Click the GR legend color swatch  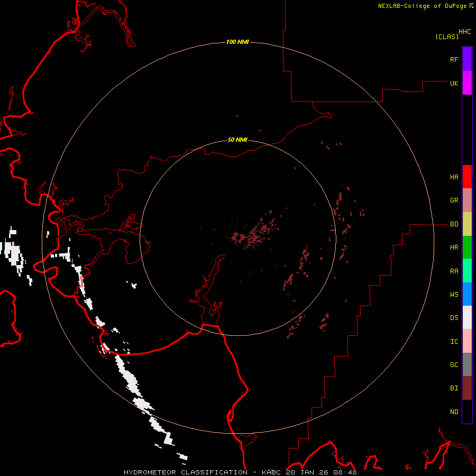[x=467, y=200]
